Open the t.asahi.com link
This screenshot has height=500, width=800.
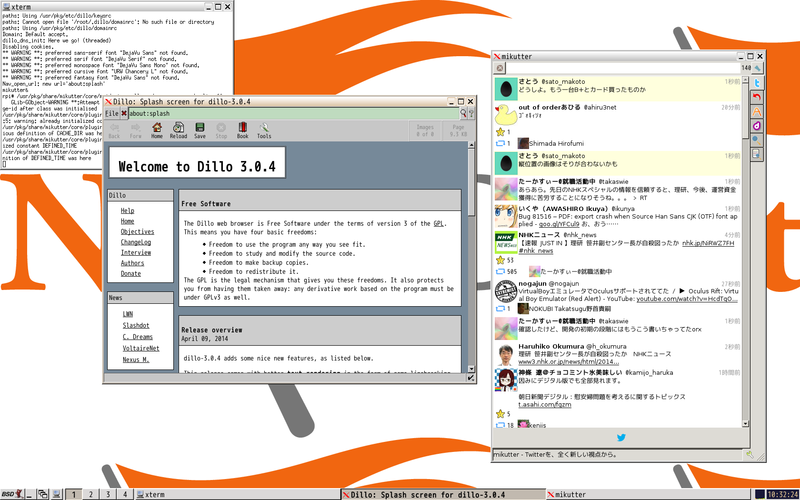click(x=544, y=405)
